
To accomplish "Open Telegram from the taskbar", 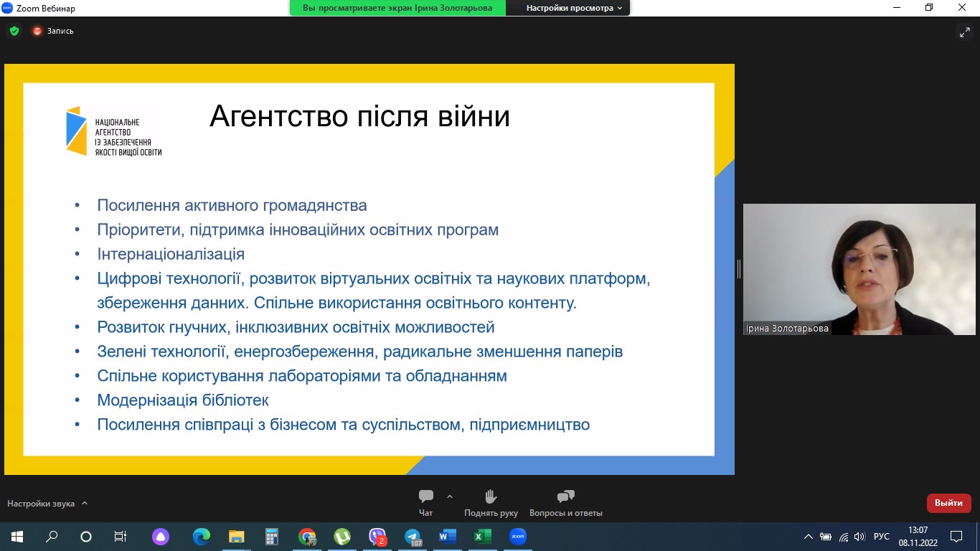I will point(413,537).
